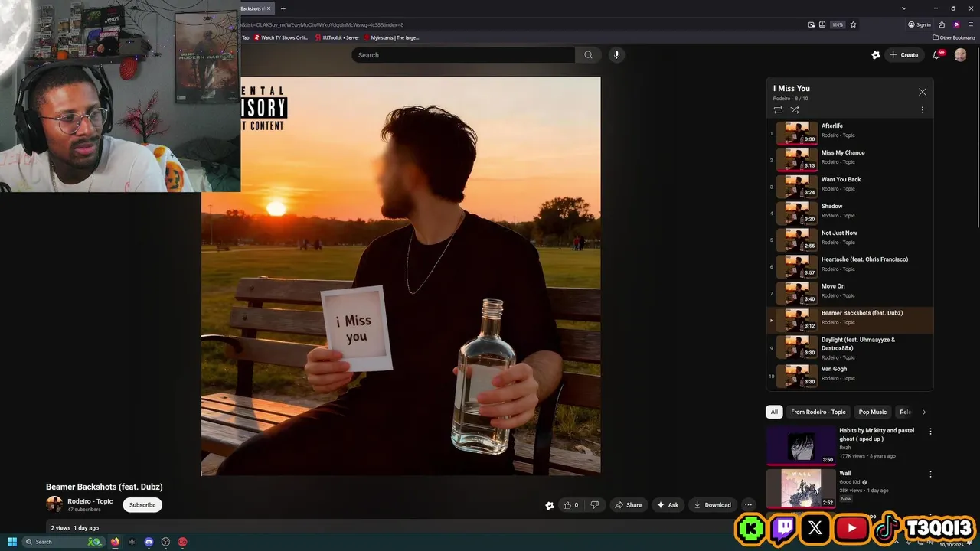980x551 pixels.
Task: Toggle shuffle playlist
Action: point(795,110)
